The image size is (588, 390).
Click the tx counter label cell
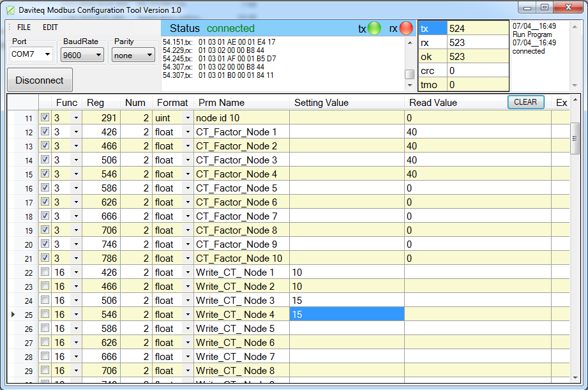433,28
